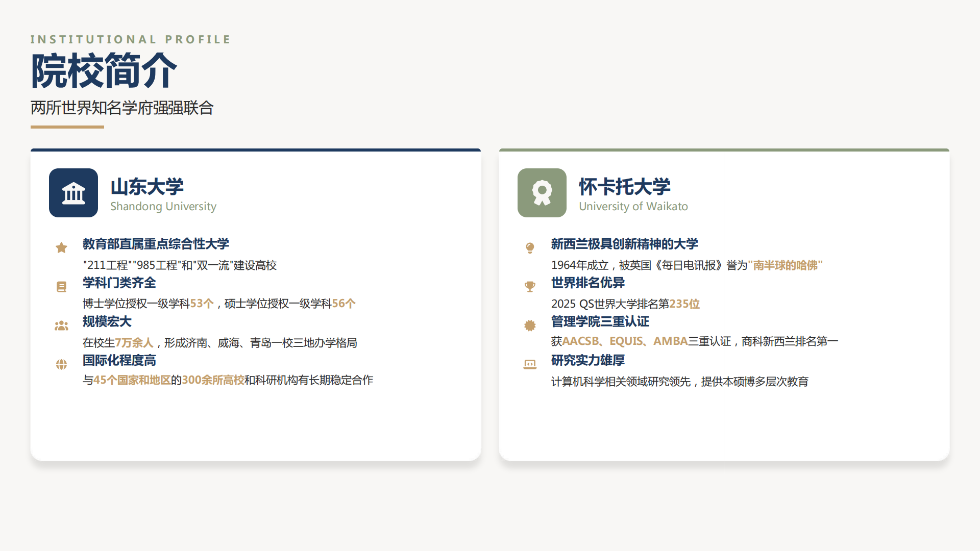Click the subtitle 两所世界知名学府强强联合
This screenshot has width=980, height=551.
[x=122, y=108]
